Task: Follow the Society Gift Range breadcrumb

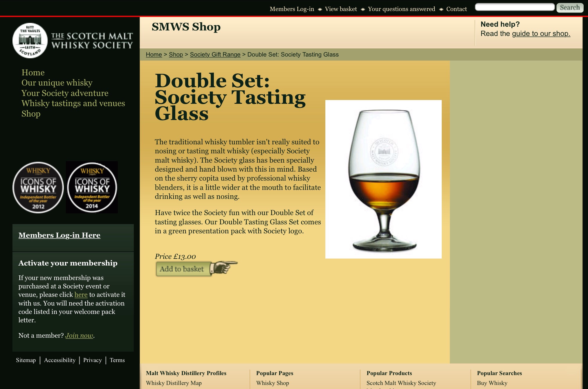Action: point(215,54)
